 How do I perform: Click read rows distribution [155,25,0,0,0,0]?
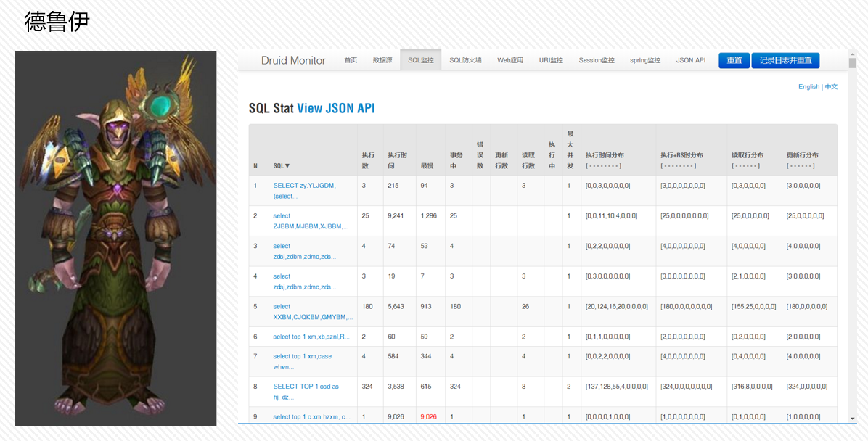(754, 307)
